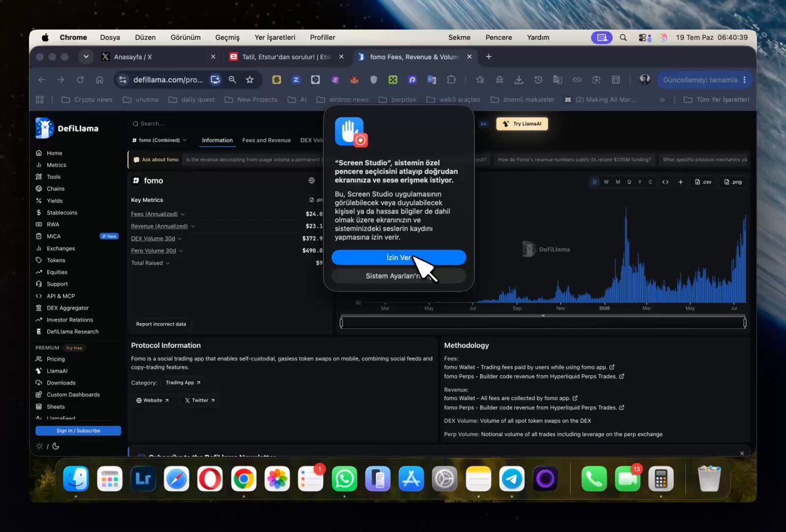Select the W weekly interval
Image resolution: width=786 pixels, height=532 pixels.
click(606, 181)
